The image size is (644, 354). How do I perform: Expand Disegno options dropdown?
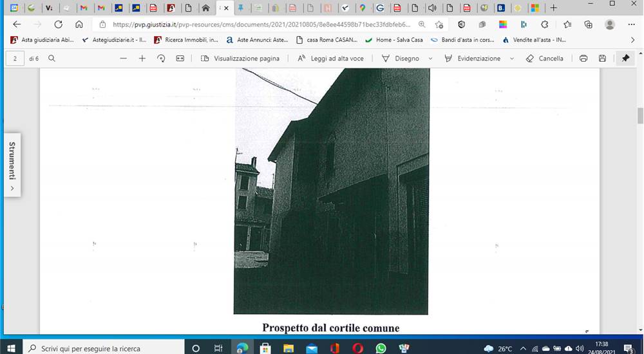click(x=430, y=59)
